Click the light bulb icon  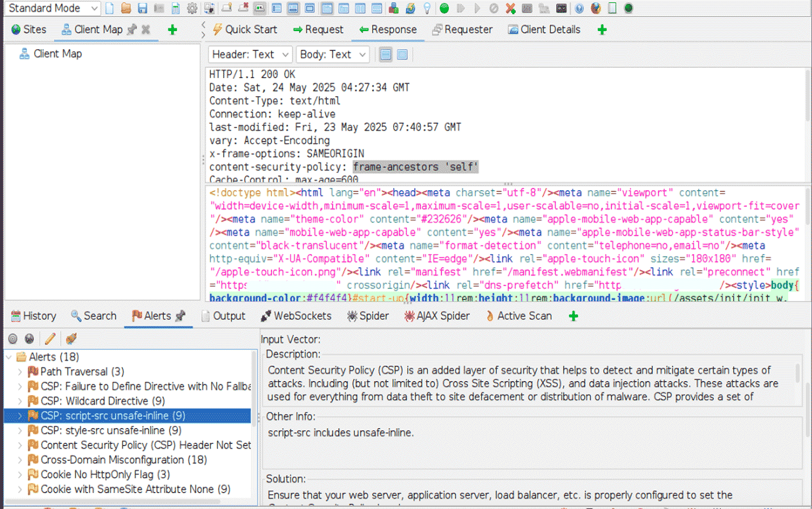pyautogui.click(x=427, y=8)
